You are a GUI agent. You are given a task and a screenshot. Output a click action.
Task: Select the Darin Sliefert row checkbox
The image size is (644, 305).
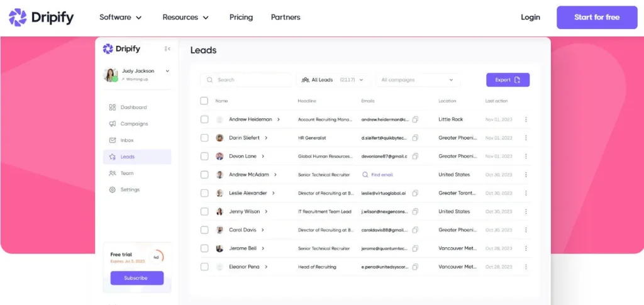tap(204, 138)
